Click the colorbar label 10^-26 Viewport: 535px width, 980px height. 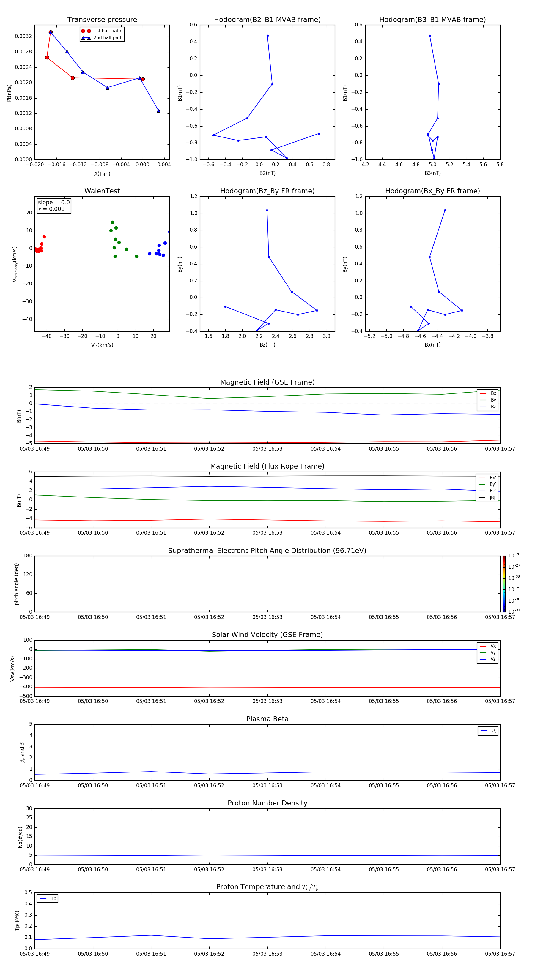(x=514, y=555)
